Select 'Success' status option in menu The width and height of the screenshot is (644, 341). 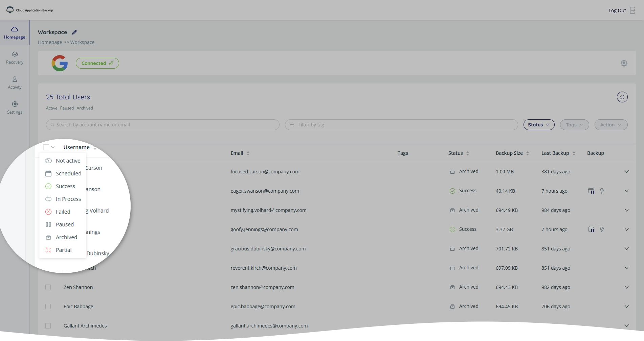coord(63,187)
